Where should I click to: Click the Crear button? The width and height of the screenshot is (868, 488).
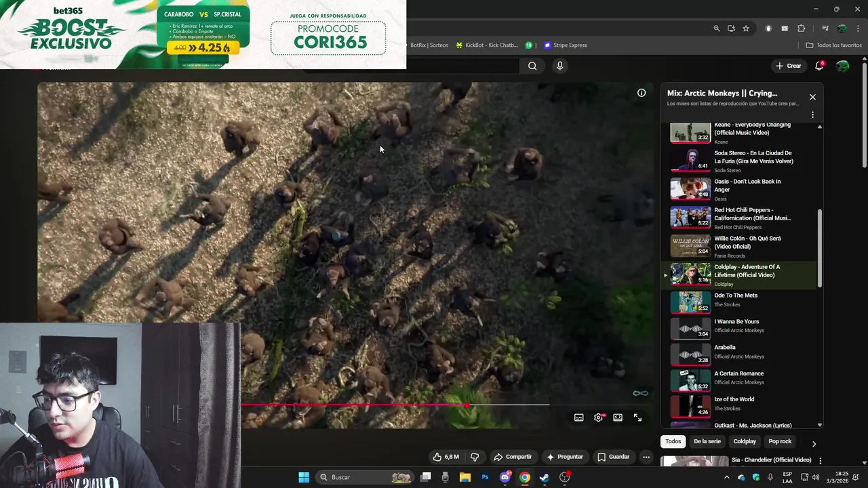[789, 66]
